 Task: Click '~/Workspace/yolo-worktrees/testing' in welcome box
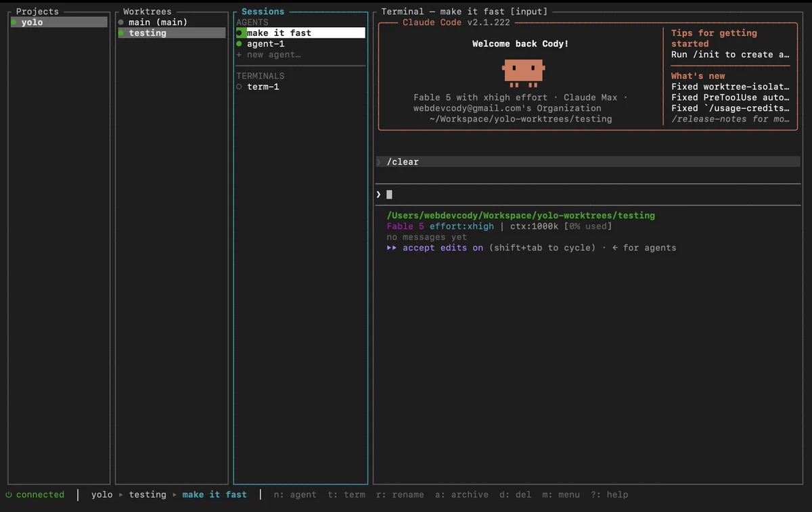coord(520,119)
